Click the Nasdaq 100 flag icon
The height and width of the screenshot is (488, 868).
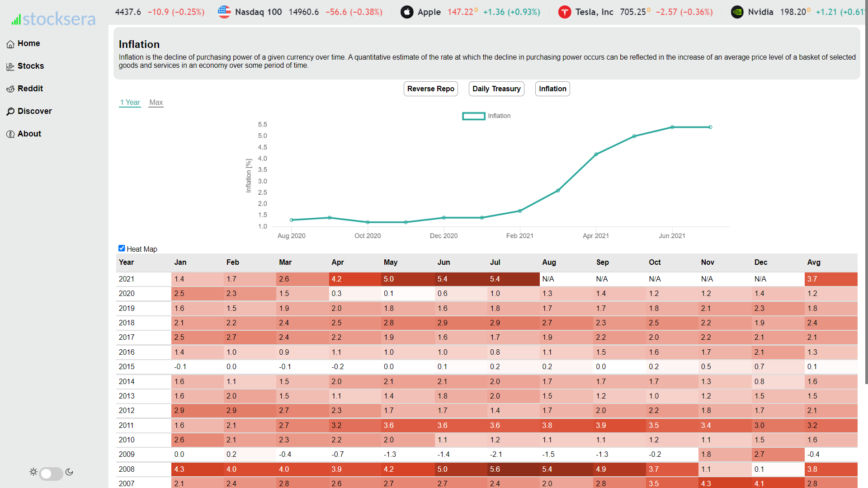[x=224, y=12]
